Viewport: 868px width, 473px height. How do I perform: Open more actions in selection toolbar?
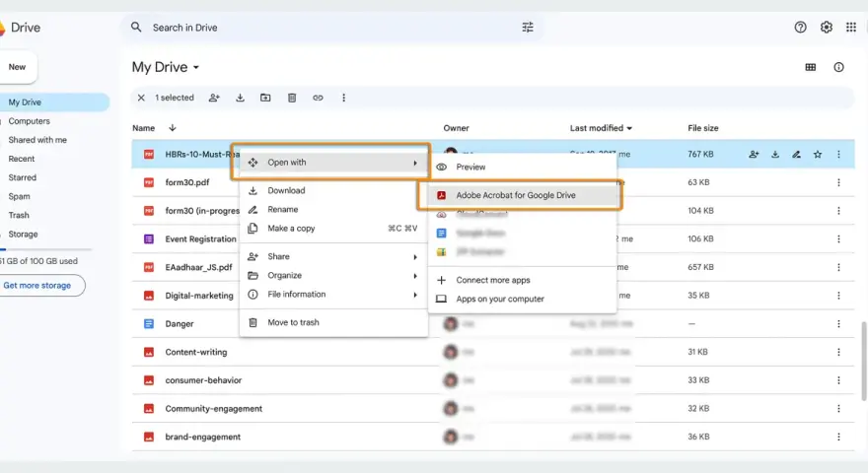pyautogui.click(x=344, y=98)
